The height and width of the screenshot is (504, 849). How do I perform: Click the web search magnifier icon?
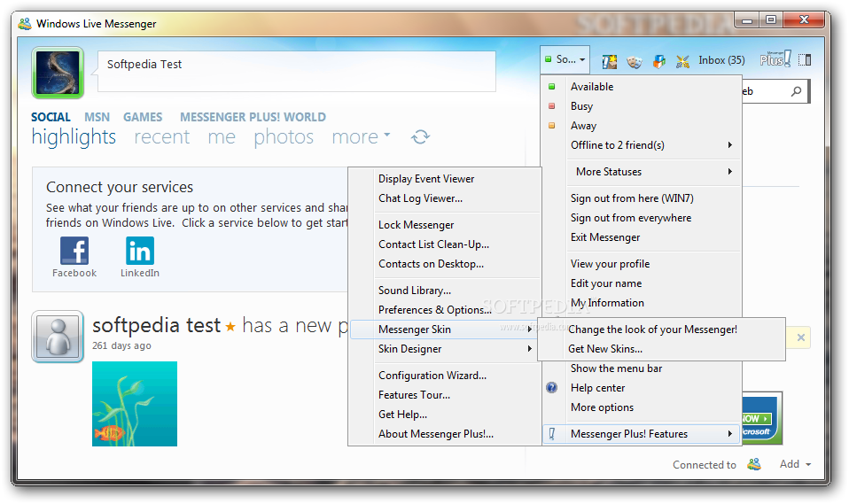pyautogui.click(x=796, y=91)
